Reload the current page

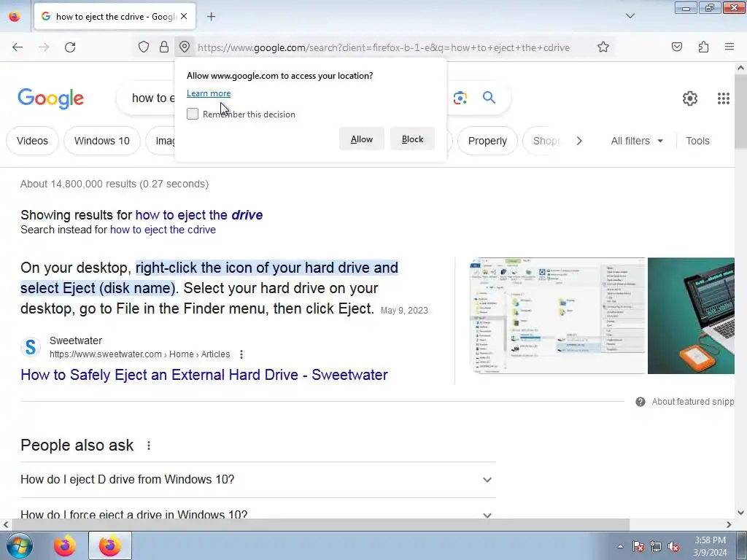click(x=70, y=47)
